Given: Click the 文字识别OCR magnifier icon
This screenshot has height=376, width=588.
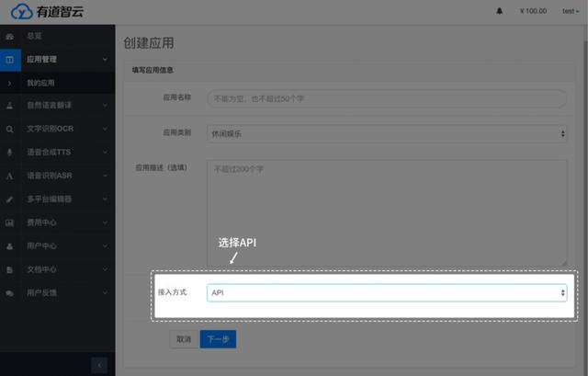Looking at the screenshot, I should pyautogui.click(x=9, y=130).
